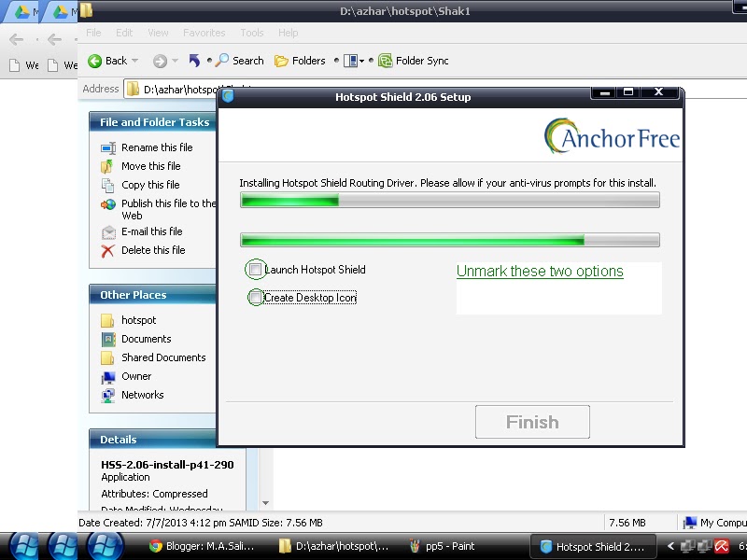The width and height of the screenshot is (747, 560).
Task: Click the red Avira tray icon
Action: click(x=722, y=546)
